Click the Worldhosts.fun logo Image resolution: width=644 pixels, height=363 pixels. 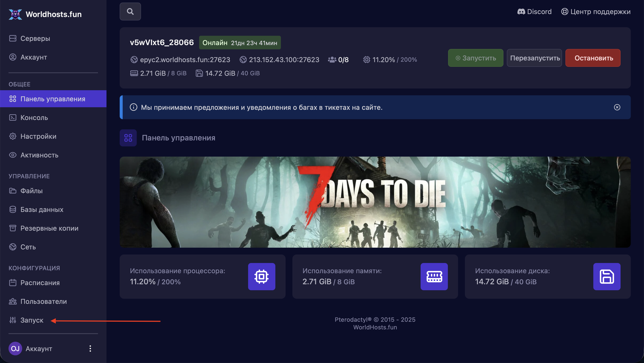click(45, 14)
